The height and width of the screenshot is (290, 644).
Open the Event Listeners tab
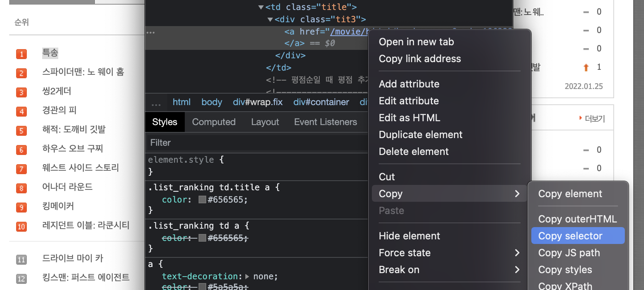pos(325,122)
